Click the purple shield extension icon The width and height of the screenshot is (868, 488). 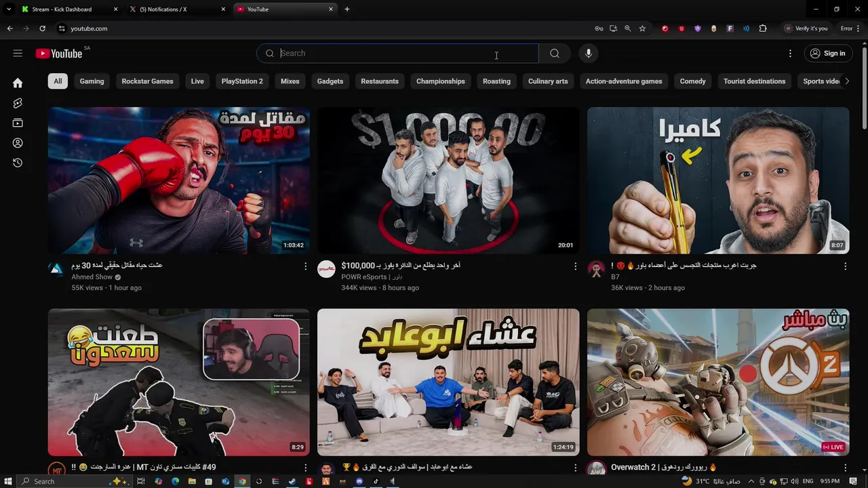pyautogui.click(x=697, y=28)
